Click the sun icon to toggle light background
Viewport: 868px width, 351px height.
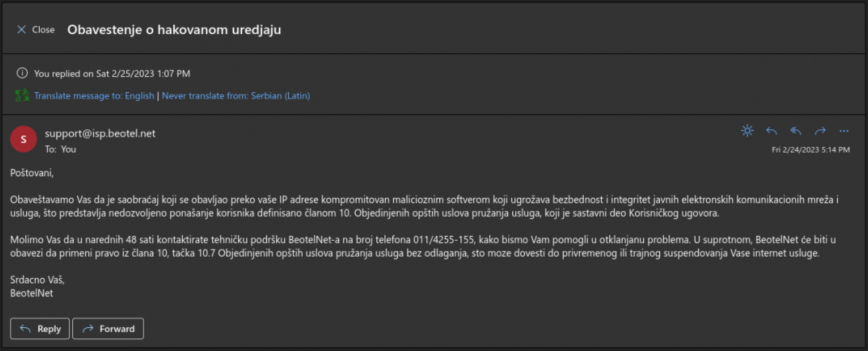pos(747,131)
